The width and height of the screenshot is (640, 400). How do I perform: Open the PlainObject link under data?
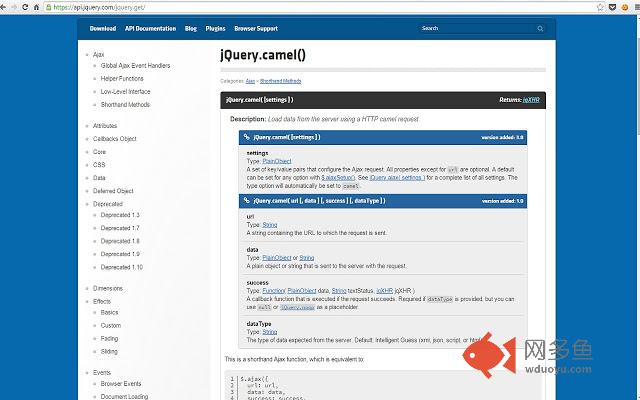(x=277, y=258)
